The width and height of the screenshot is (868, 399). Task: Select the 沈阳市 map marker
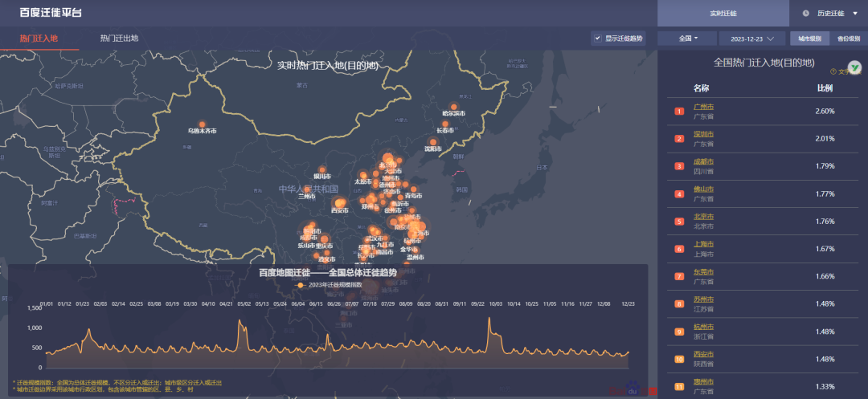coord(433,142)
